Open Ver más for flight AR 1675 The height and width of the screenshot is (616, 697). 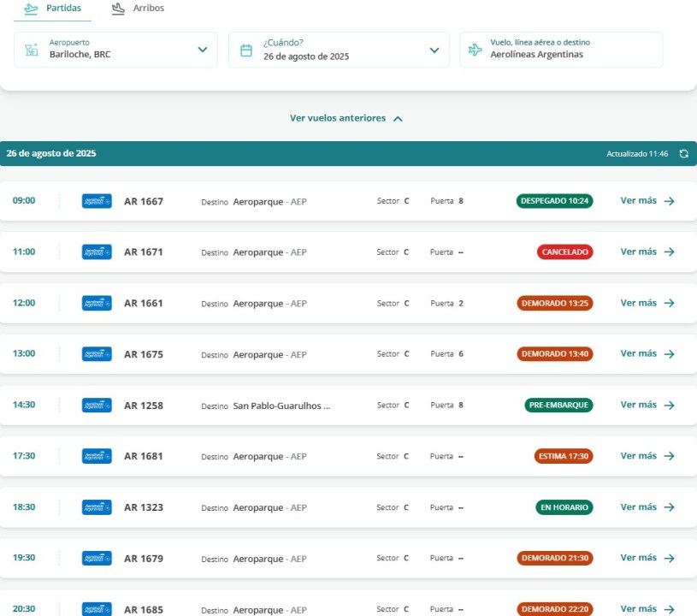click(x=639, y=354)
